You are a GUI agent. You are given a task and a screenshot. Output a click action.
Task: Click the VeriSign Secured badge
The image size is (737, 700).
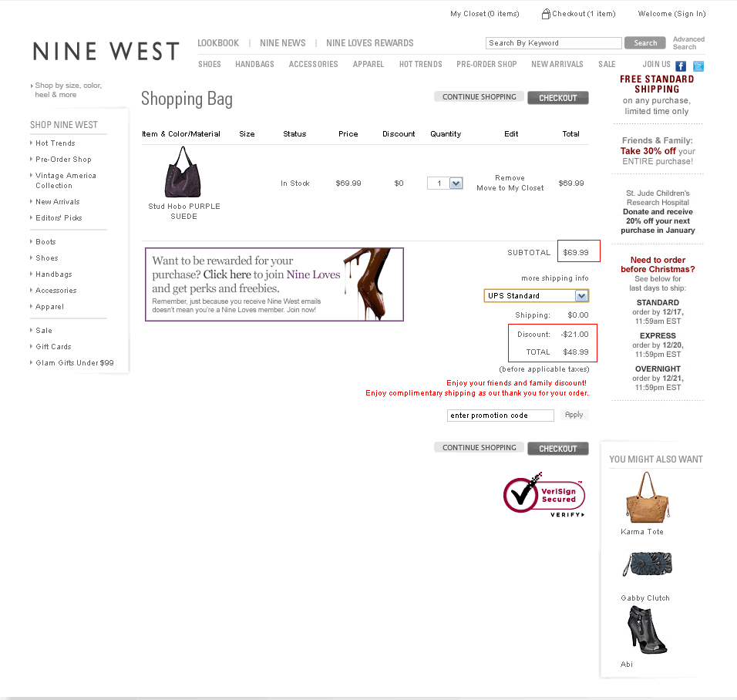(543, 495)
